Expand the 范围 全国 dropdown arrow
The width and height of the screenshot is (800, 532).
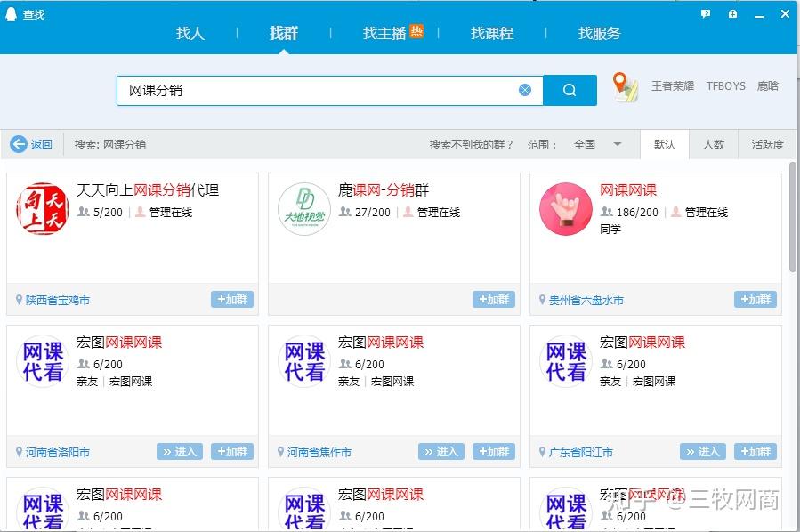pos(618,144)
